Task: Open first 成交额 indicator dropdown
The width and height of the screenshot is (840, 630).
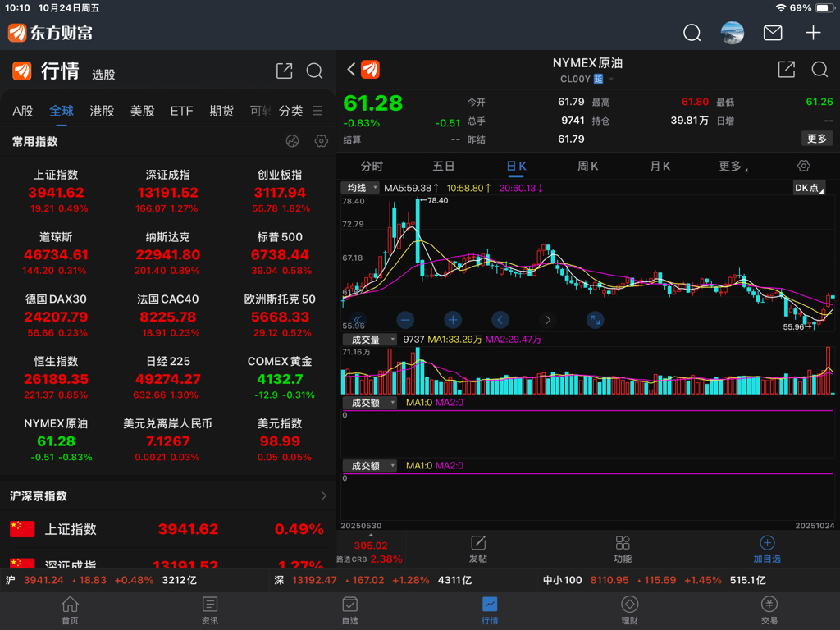Action: point(369,402)
